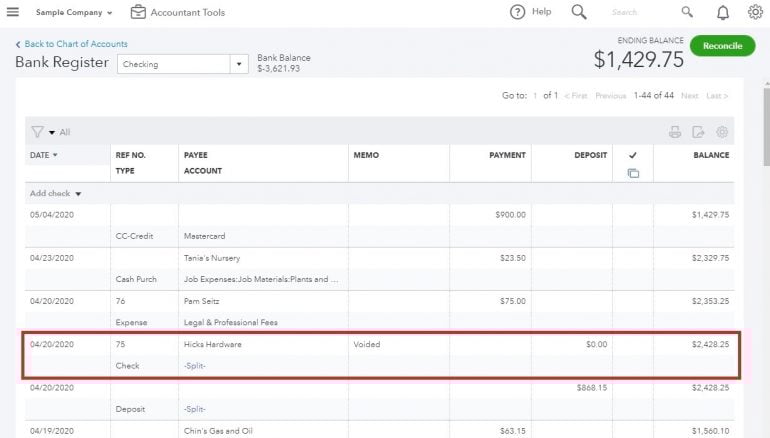
Task: Open table settings gear icon
Action: 722,132
